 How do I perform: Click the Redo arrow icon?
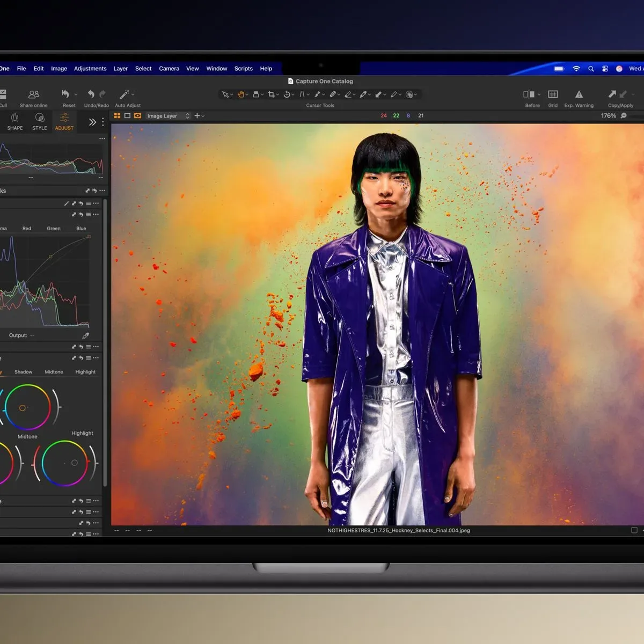click(103, 94)
